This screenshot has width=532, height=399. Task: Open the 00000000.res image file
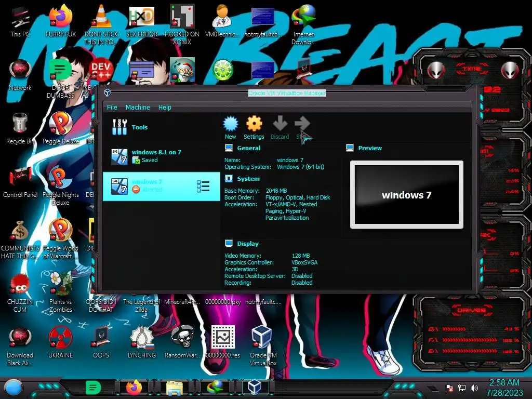point(223,343)
